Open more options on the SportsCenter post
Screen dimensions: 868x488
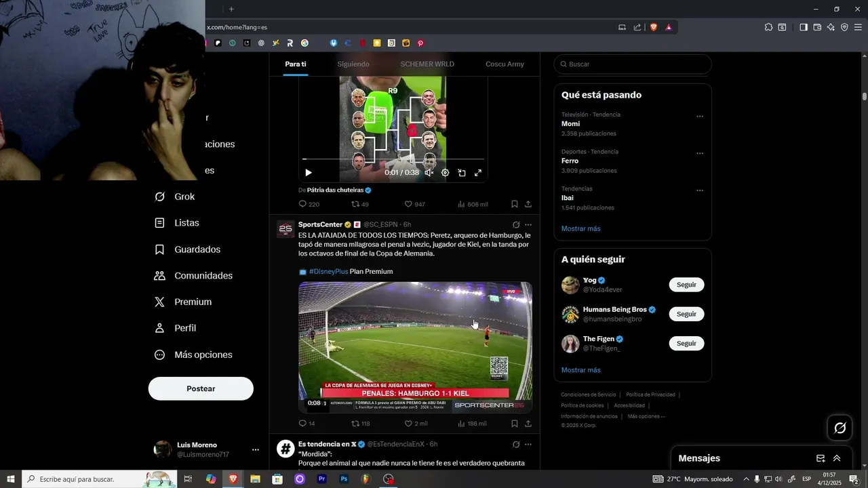(x=528, y=225)
